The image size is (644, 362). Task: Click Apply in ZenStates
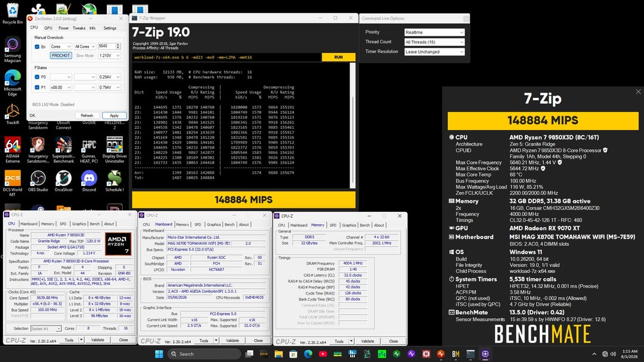(x=114, y=116)
